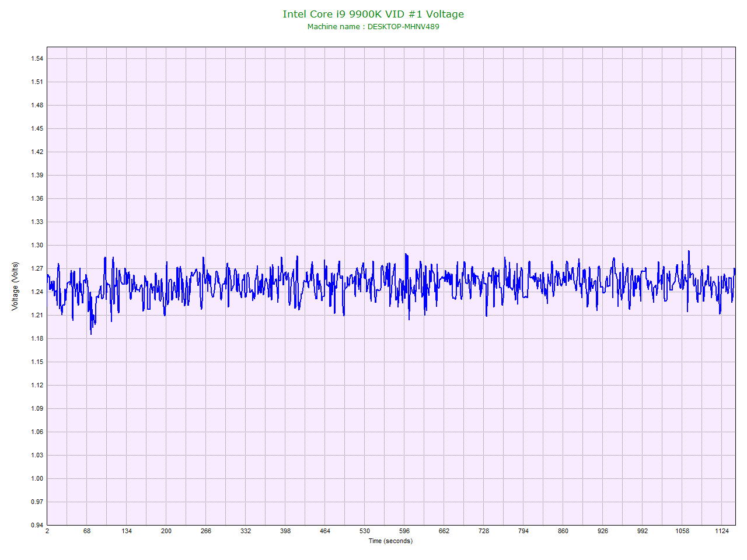This screenshot has height=560, width=747.
Task: Click the 1.24 y-axis tick label
Action: 37,292
